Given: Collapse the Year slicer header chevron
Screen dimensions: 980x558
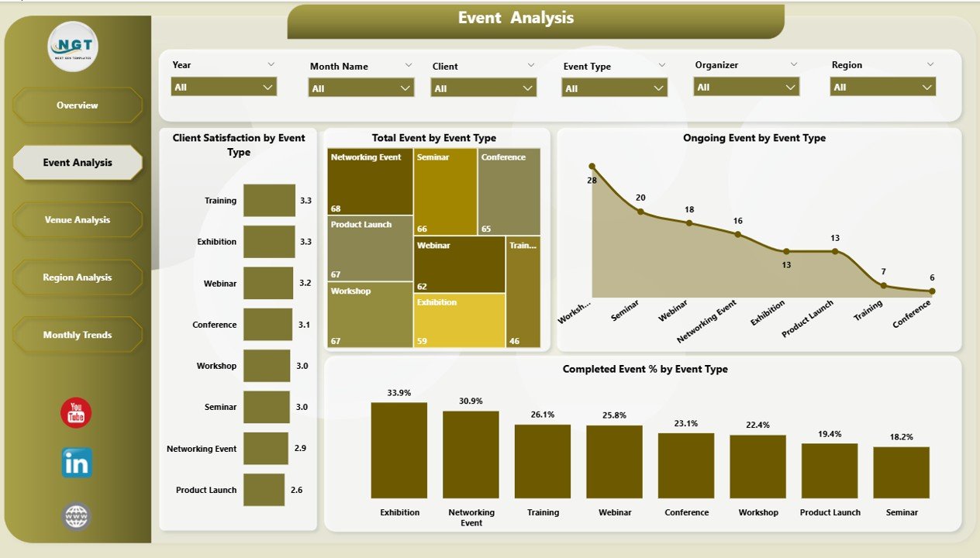Looking at the screenshot, I should (x=271, y=64).
